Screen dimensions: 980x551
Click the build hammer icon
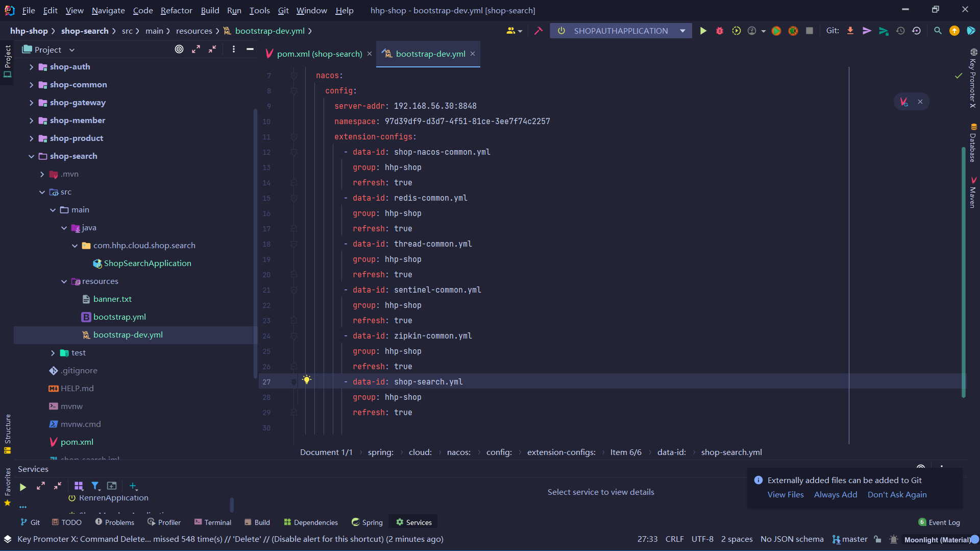click(x=538, y=31)
